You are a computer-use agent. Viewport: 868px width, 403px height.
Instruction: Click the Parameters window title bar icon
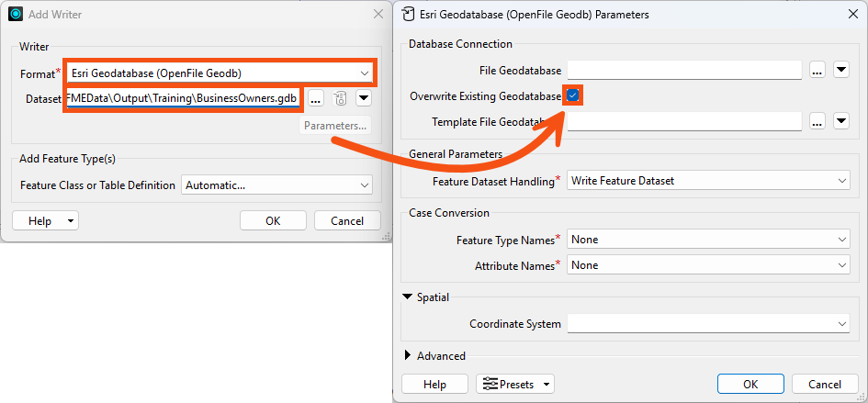(x=409, y=15)
